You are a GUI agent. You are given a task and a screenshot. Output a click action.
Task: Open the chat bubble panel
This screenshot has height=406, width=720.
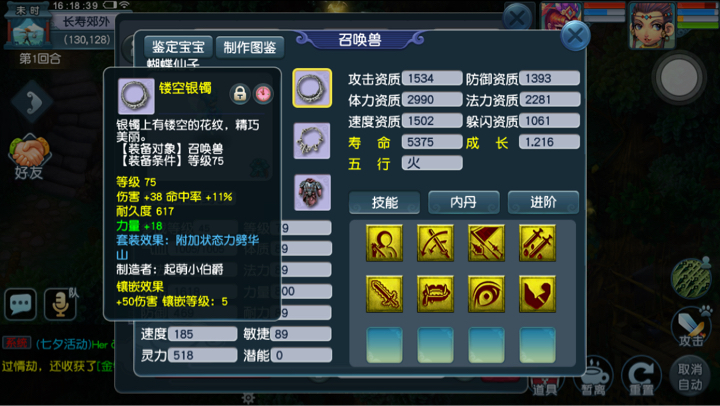(20, 304)
